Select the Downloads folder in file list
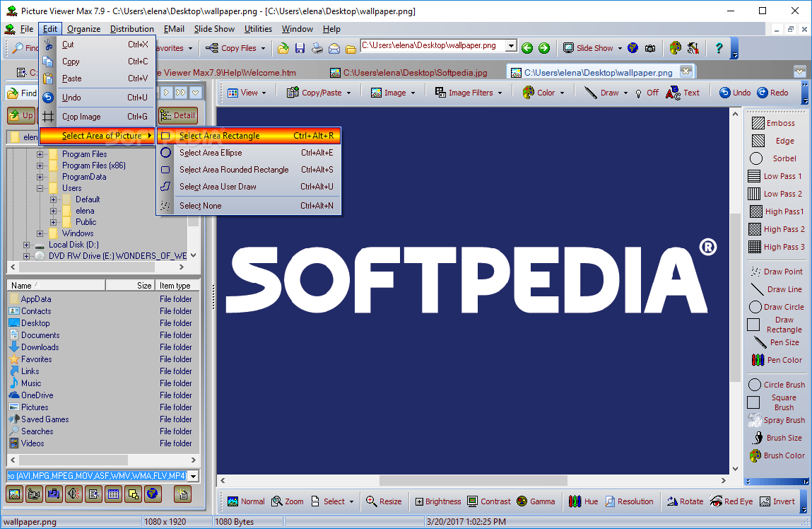 pyautogui.click(x=40, y=347)
